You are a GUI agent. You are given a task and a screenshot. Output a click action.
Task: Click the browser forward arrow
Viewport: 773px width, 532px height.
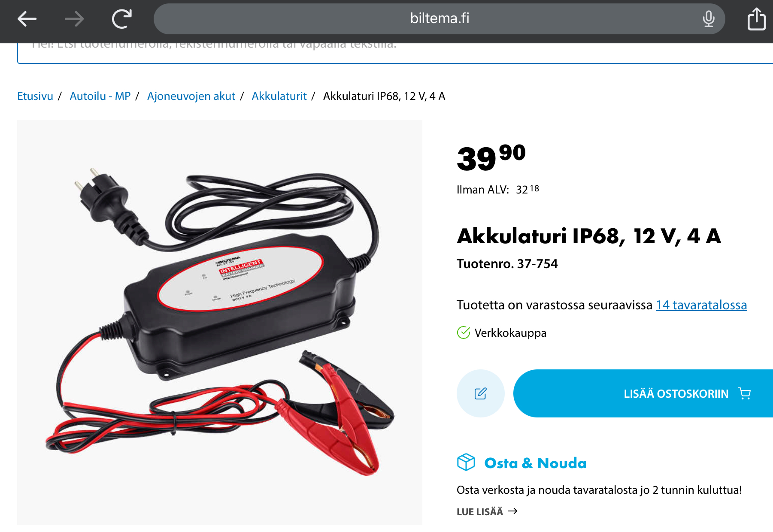tap(74, 19)
